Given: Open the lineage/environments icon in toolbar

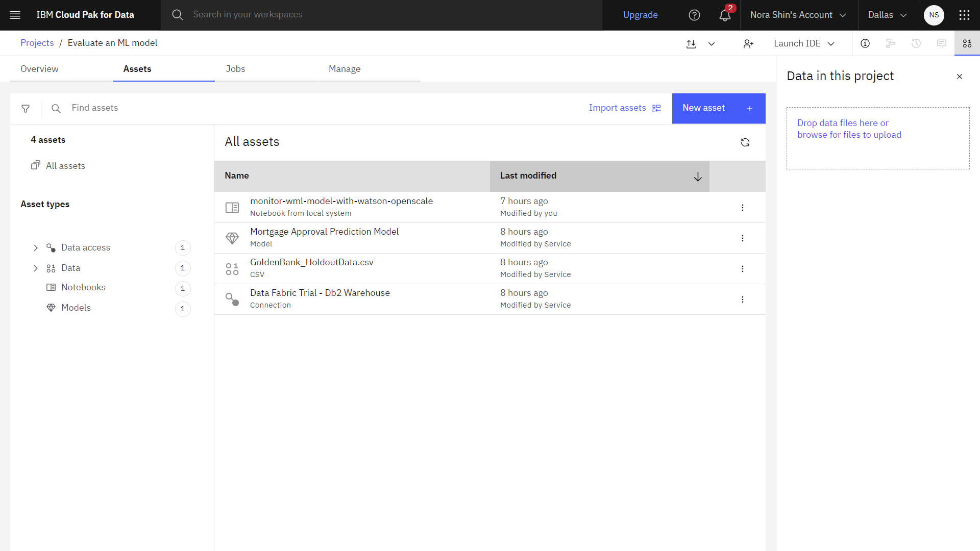Looking at the screenshot, I should [x=891, y=43].
